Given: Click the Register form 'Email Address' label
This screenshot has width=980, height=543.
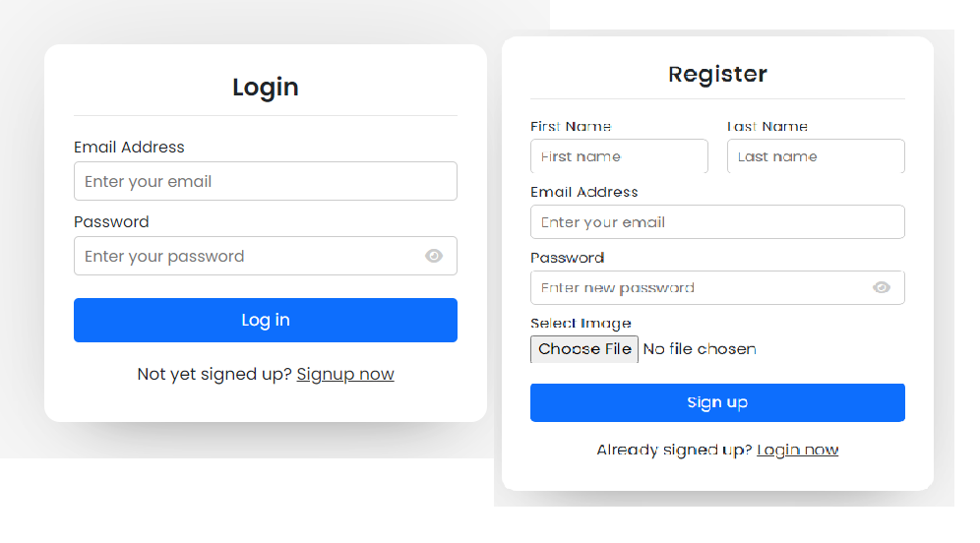Looking at the screenshot, I should coord(584,192).
